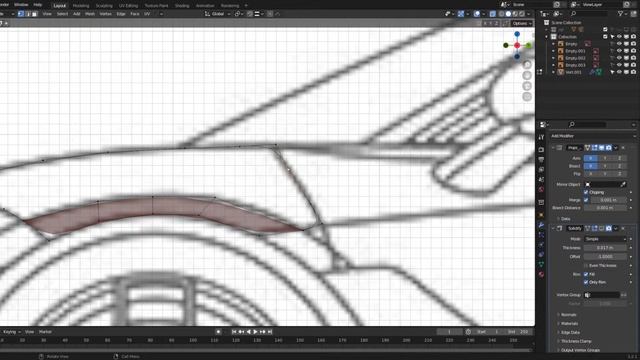The width and height of the screenshot is (640, 360).
Task: Expand Solidify Normals section
Action: [568, 315]
